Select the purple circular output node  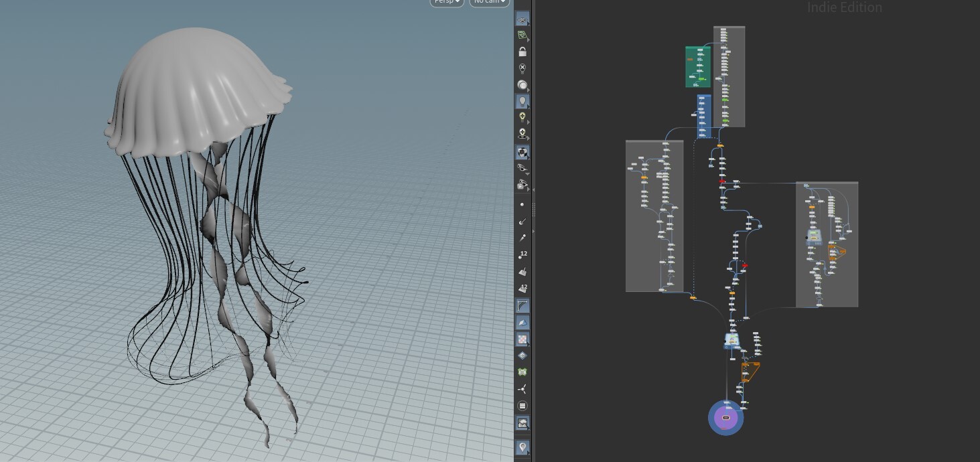725,416
